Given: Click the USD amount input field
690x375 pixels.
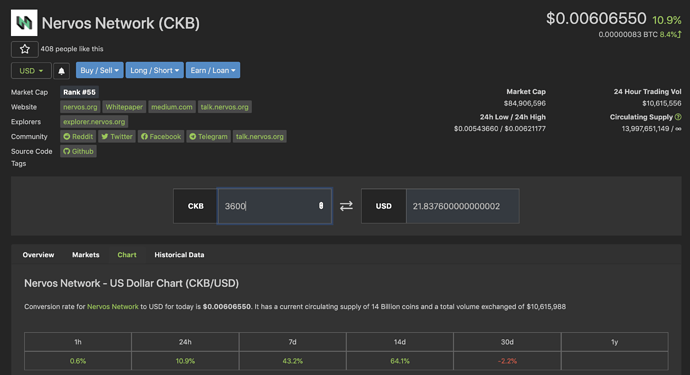Looking at the screenshot, I should [462, 206].
